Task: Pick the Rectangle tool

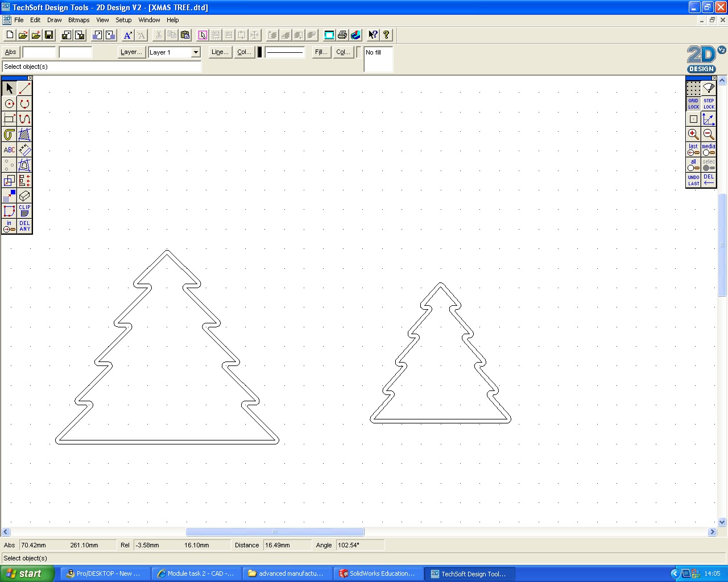Action: (9, 119)
